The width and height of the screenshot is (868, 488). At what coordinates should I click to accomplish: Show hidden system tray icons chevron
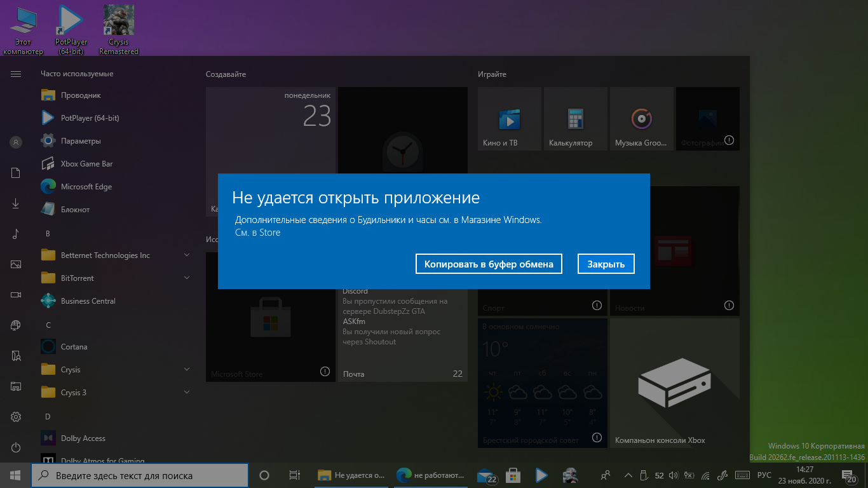click(x=628, y=475)
